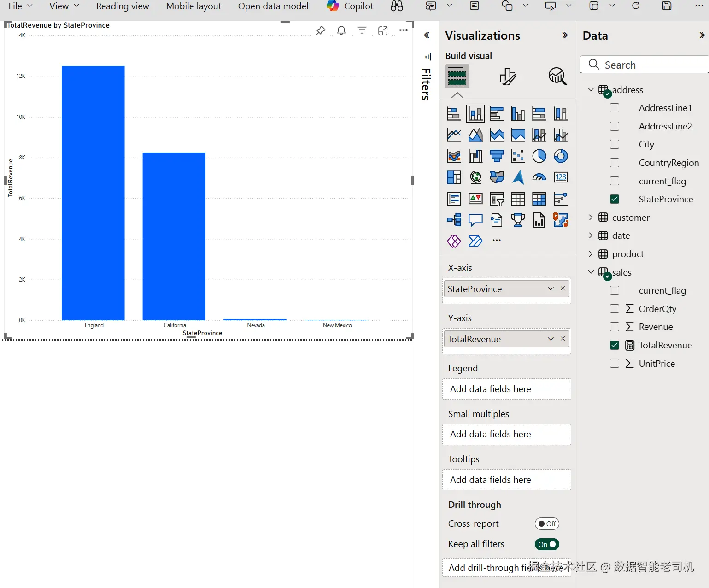Select the ribbon chart visual

pyautogui.click(x=454, y=156)
